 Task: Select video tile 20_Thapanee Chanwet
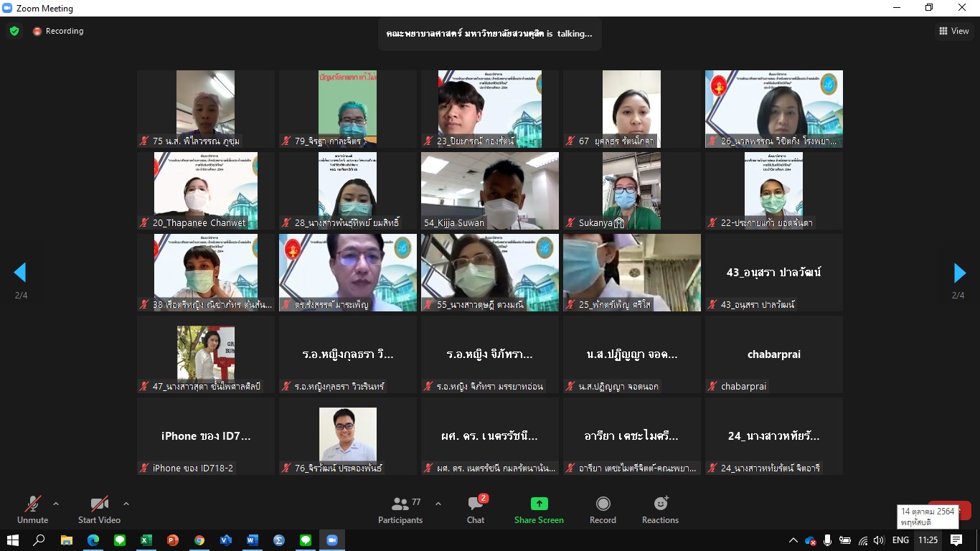(x=206, y=191)
